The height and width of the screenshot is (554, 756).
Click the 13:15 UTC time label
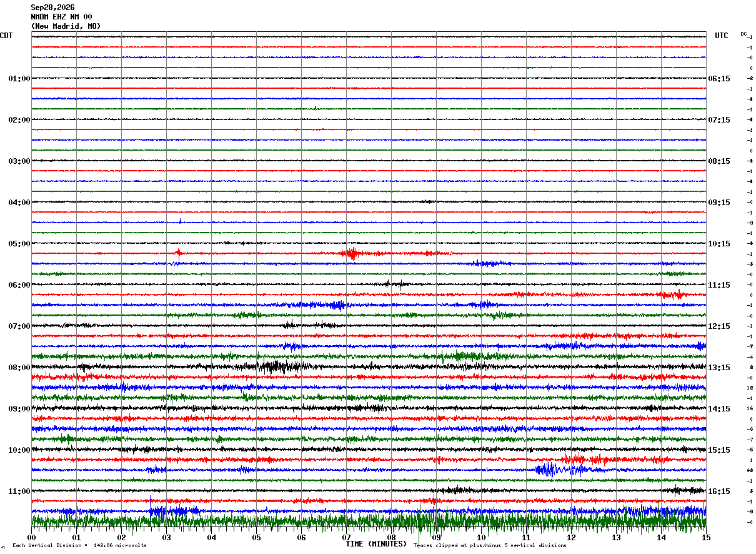pos(719,368)
